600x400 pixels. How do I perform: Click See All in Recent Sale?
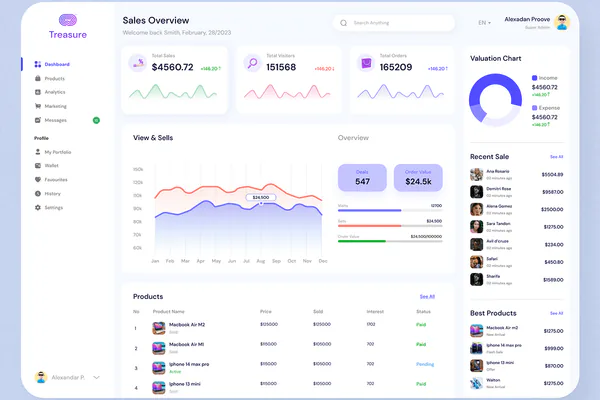556,157
